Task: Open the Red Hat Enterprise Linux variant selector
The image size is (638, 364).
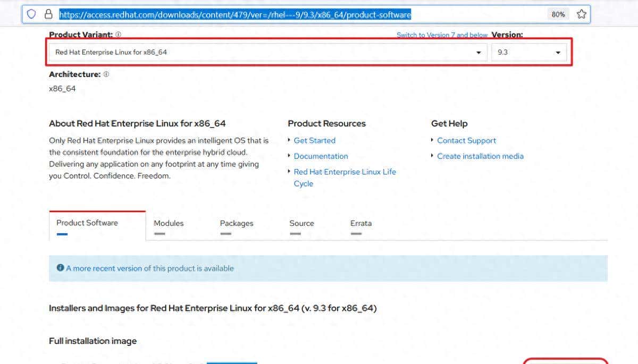Action: click(x=266, y=52)
